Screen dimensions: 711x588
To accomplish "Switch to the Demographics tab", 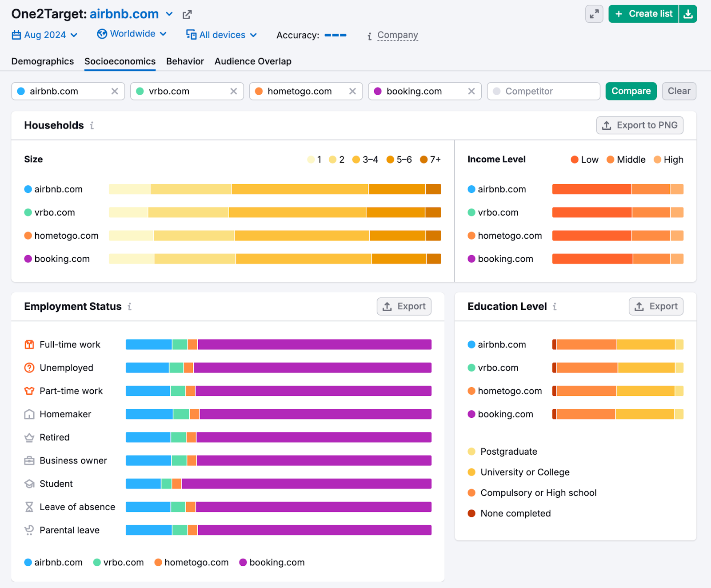I will (43, 61).
